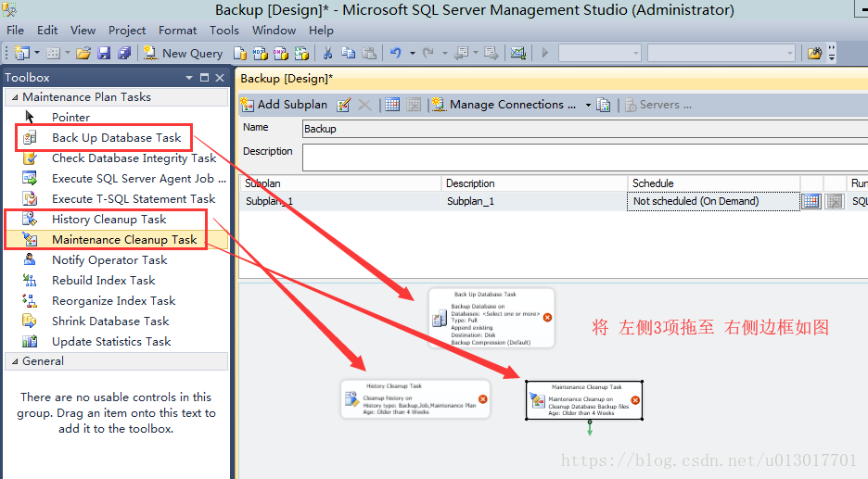Click the Analysis Services DMX Query icon
Viewport: 868px width, 479px height.
coord(281,53)
